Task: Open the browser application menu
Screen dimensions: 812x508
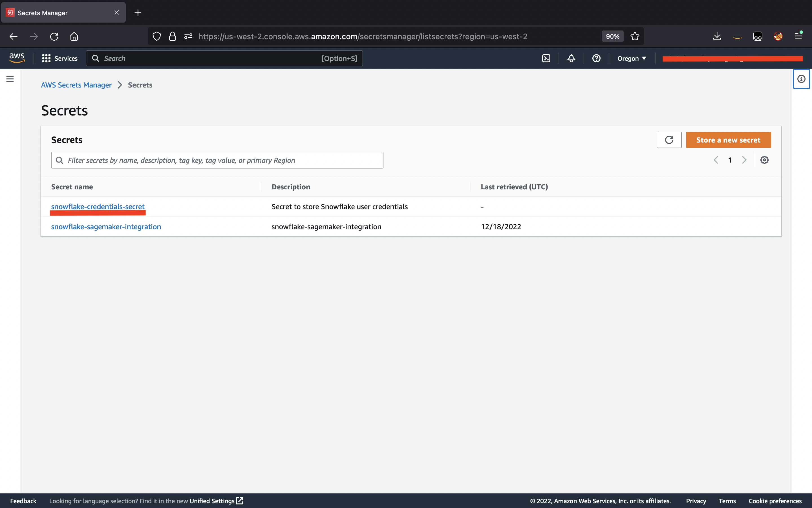Action: click(x=798, y=36)
